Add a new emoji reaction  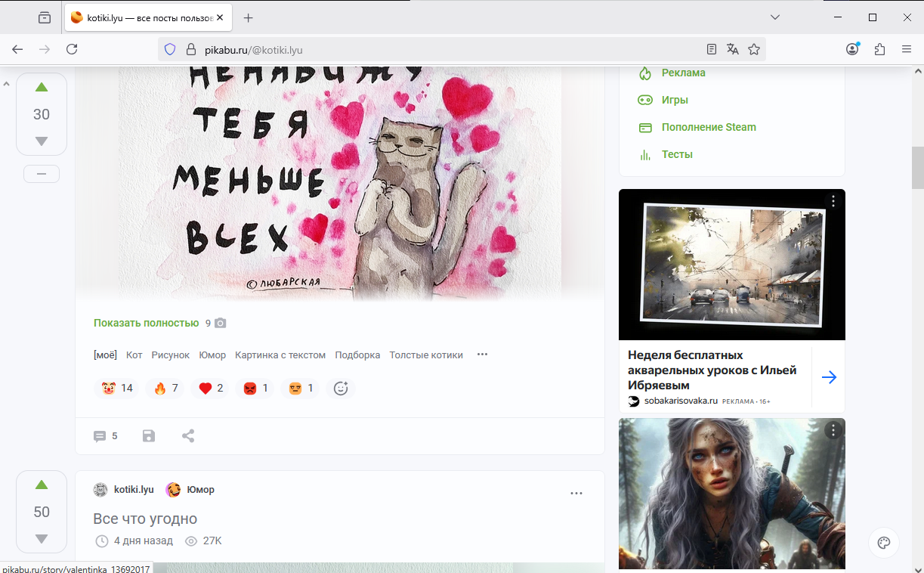tap(341, 389)
